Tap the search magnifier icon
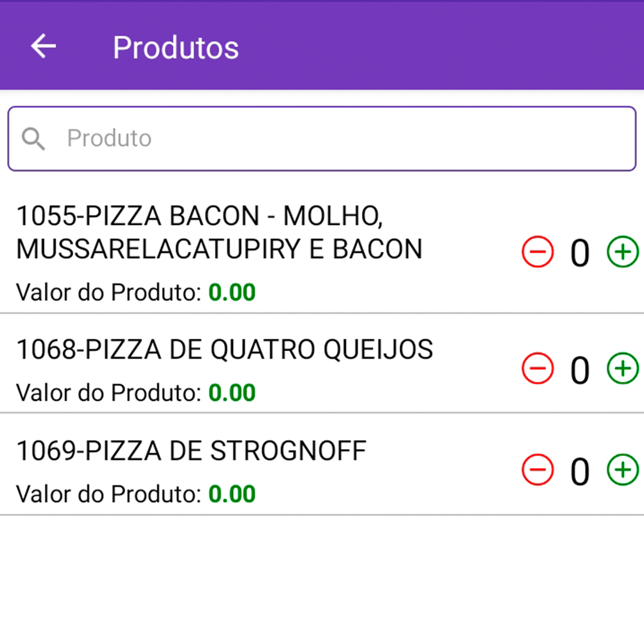Viewport: 644px width, 644px height. click(x=33, y=139)
